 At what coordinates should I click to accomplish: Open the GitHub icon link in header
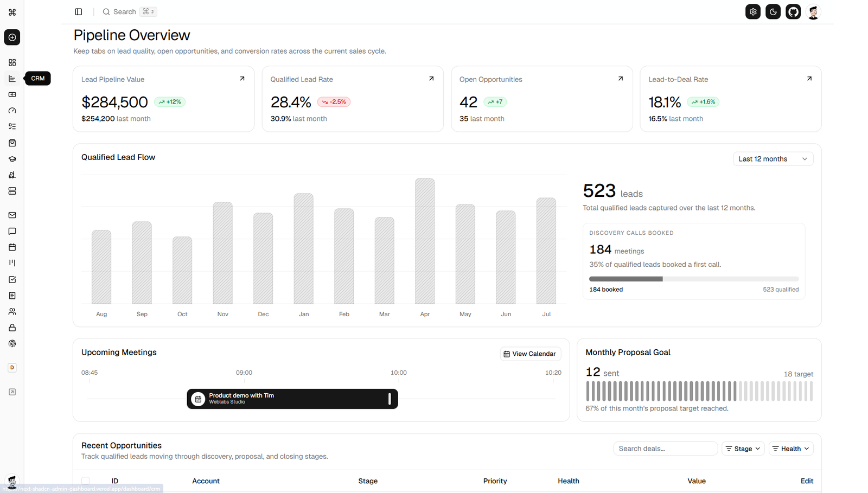[x=793, y=12]
